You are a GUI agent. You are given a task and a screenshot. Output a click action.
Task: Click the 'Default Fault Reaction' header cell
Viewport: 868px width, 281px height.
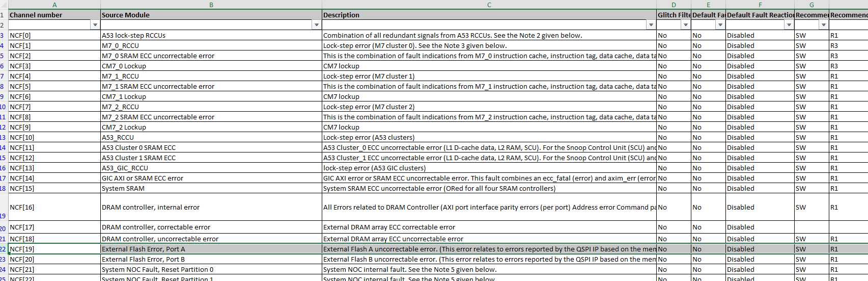tap(760, 15)
